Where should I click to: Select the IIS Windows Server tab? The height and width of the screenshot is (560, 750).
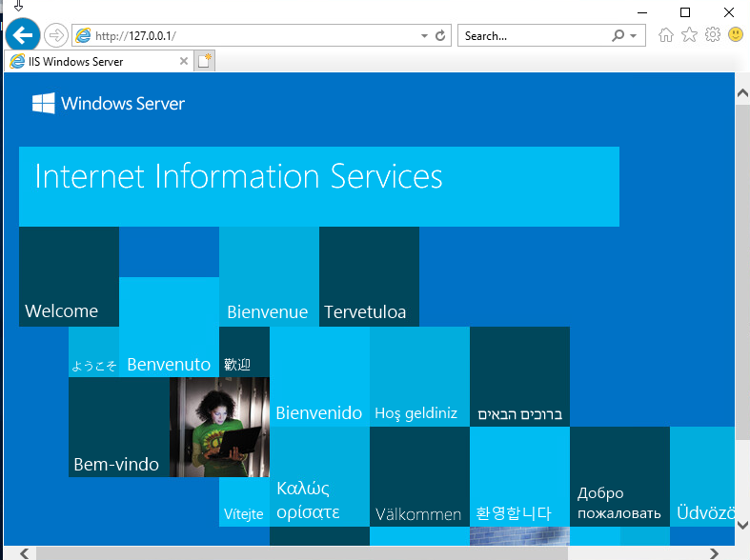[99, 61]
